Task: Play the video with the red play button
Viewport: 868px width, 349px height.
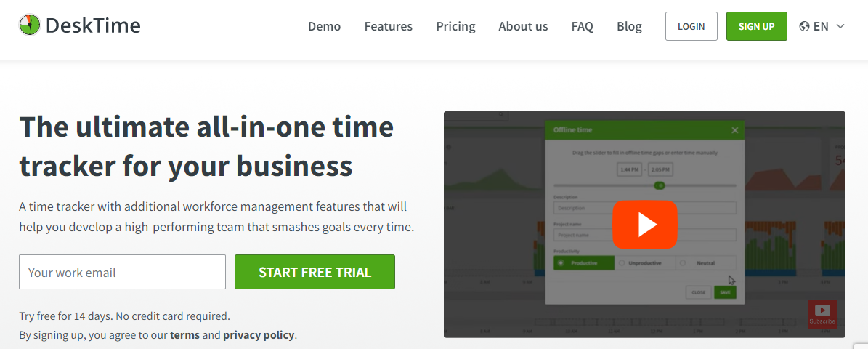Action: (x=644, y=225)
